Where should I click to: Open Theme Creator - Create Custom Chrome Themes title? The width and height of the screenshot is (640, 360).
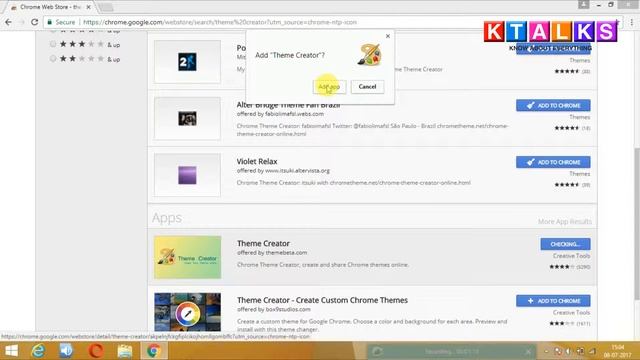point(322,300)
